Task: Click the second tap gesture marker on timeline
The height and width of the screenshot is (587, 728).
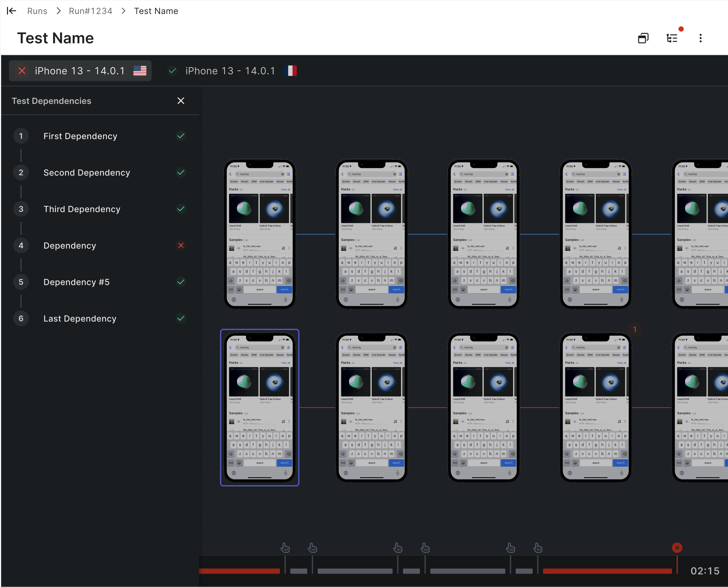Action: tap(313, 548)
